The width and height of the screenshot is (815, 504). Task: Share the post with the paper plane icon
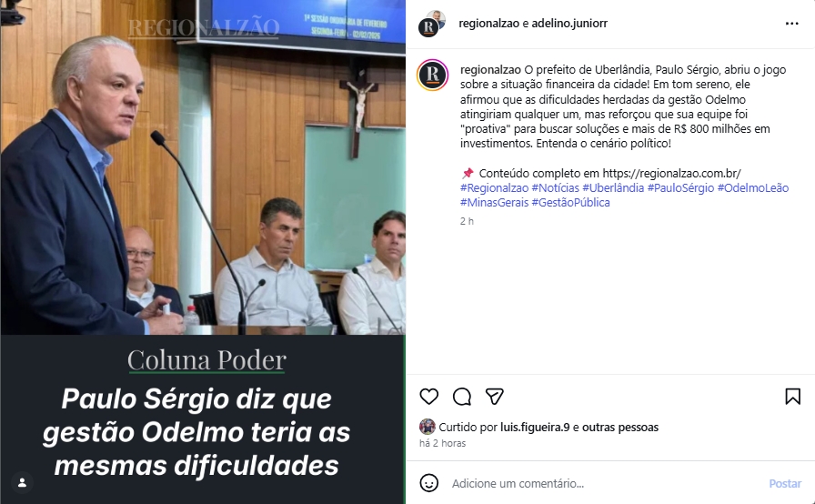494,397
